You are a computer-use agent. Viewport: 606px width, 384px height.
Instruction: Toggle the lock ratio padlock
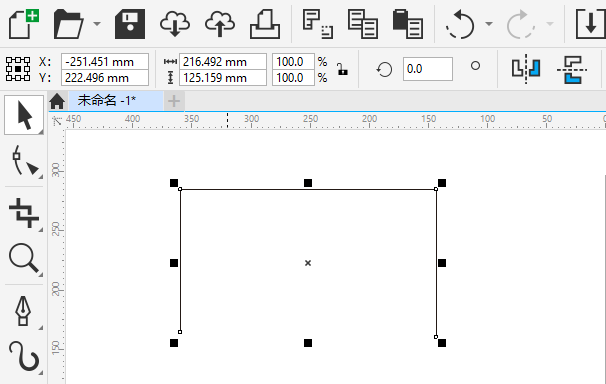[x=342, y=70]
